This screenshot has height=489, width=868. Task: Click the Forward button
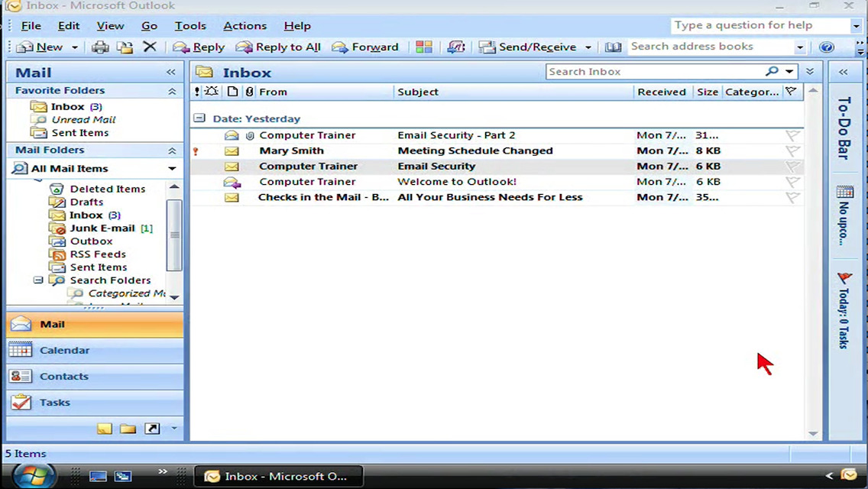click(365, 47)
